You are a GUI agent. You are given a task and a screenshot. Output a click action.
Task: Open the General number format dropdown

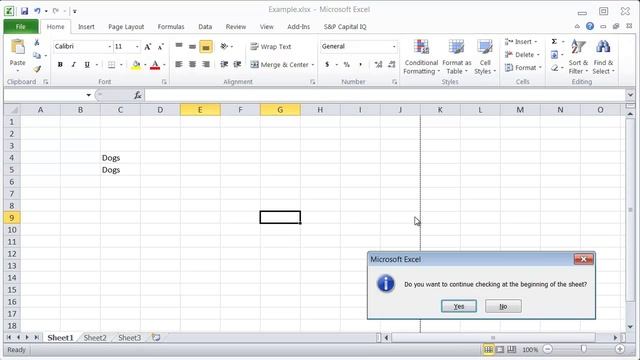click(394, 47)
